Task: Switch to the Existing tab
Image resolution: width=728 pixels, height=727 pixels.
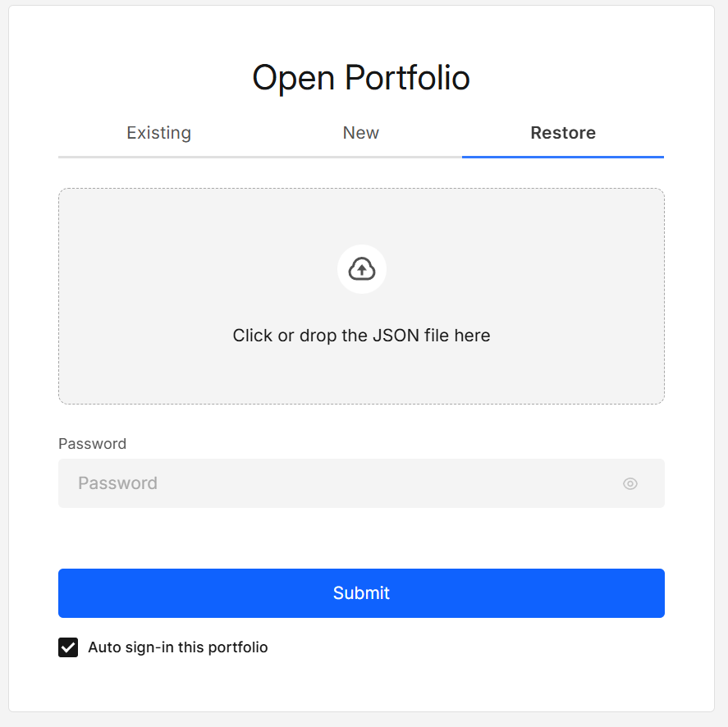Action: click(158, 132)
